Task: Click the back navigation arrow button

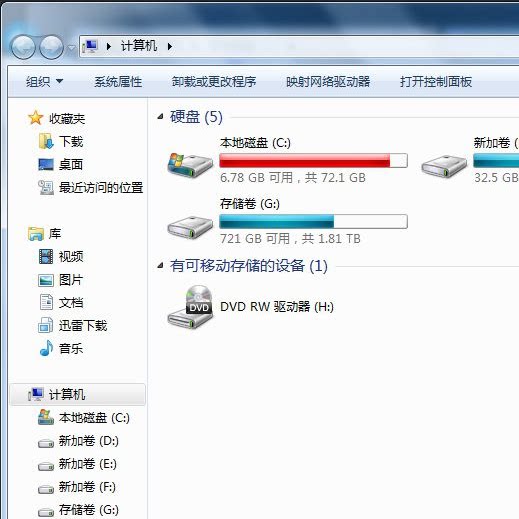Action: click(x=23, y=47)
